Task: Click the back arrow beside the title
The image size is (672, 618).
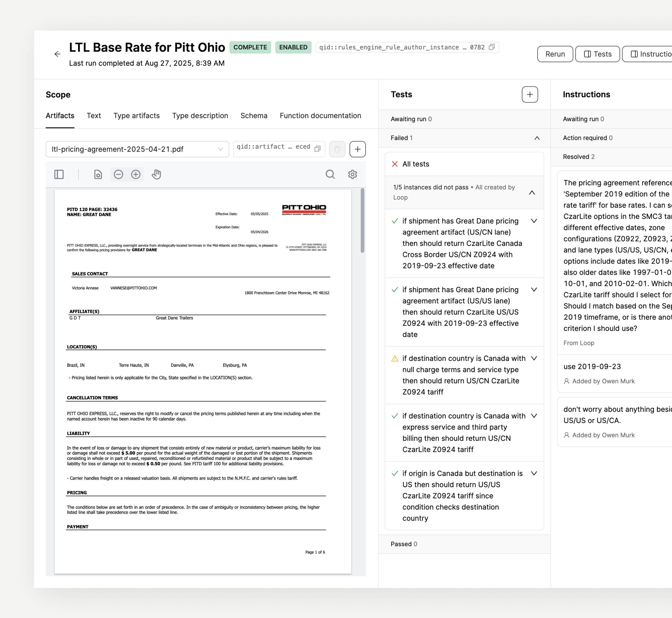Action: (x=57, y=54)
